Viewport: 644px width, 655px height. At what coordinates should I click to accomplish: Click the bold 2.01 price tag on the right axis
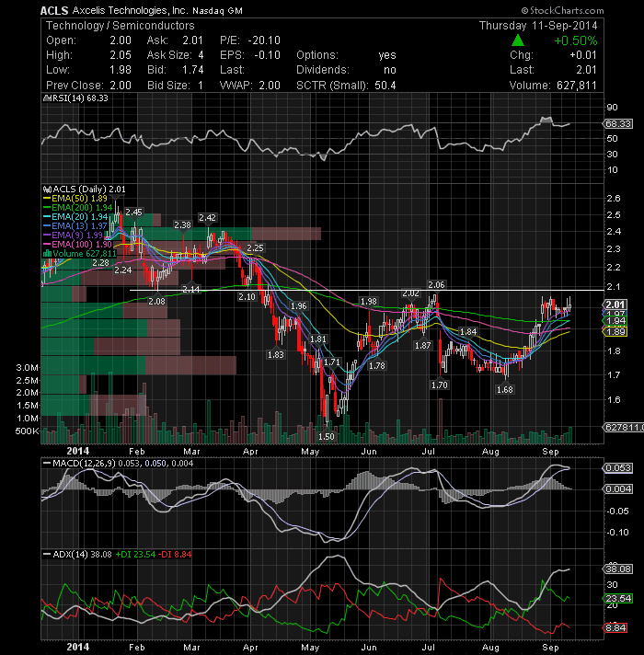(615, 305)
